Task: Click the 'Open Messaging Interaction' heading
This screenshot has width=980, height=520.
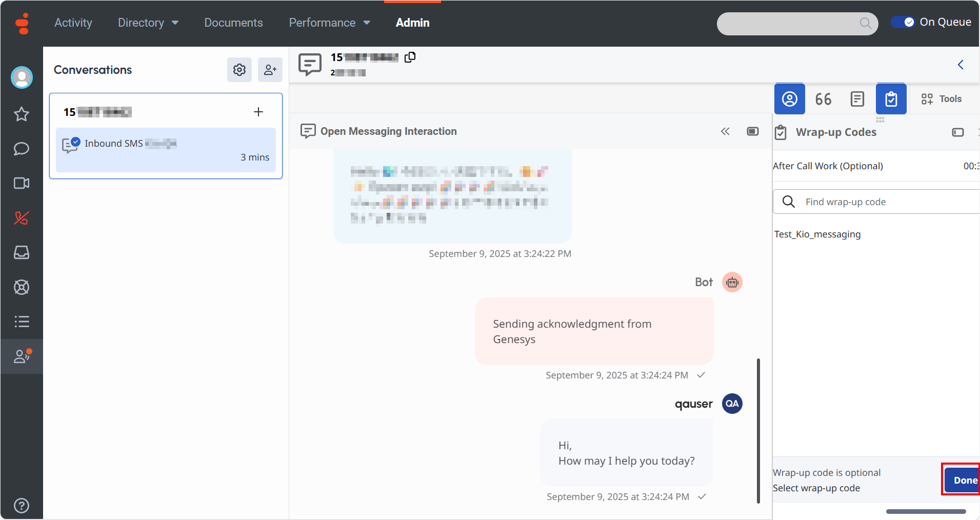Action: point(389,131)
